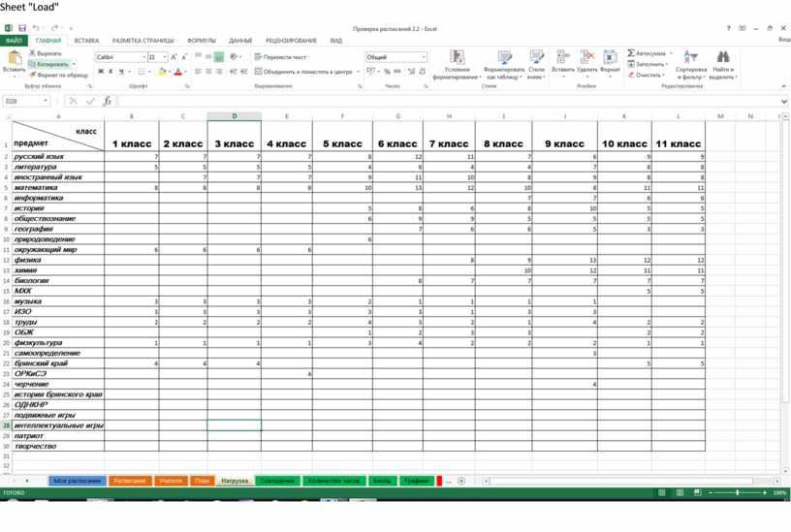The height and width of the screenshot is (532, 791).
Task: Click the zoom slider in status bar
Action: pos(739,492)
